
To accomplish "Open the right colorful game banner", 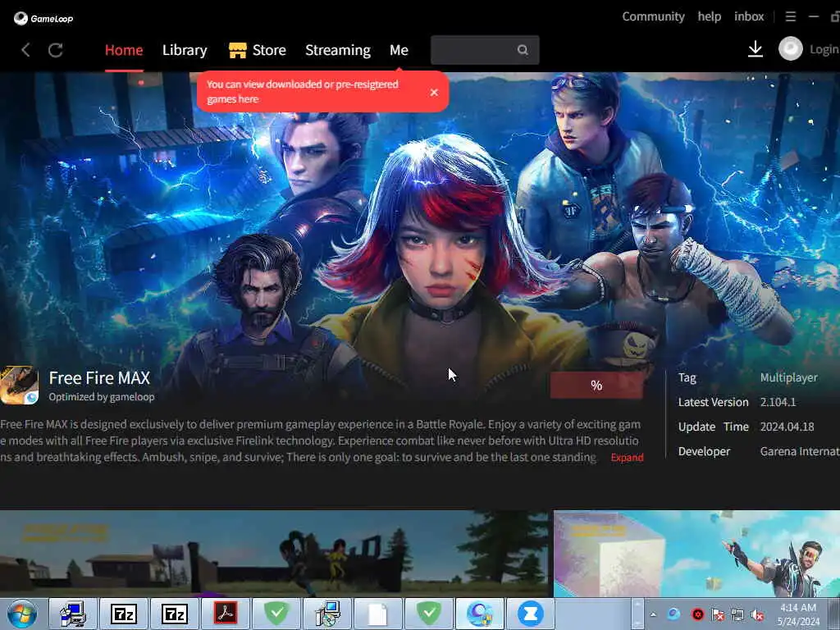I will point(696,554).
